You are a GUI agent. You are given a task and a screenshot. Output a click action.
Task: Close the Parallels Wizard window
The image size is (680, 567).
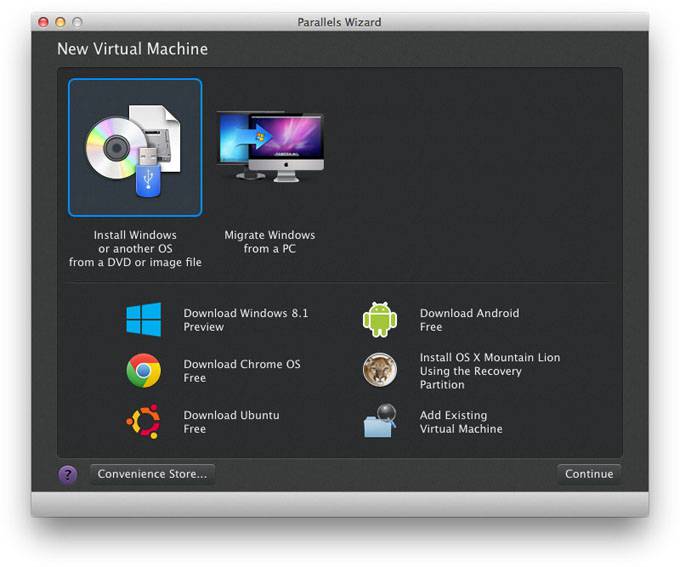click(x=43, y=22)
